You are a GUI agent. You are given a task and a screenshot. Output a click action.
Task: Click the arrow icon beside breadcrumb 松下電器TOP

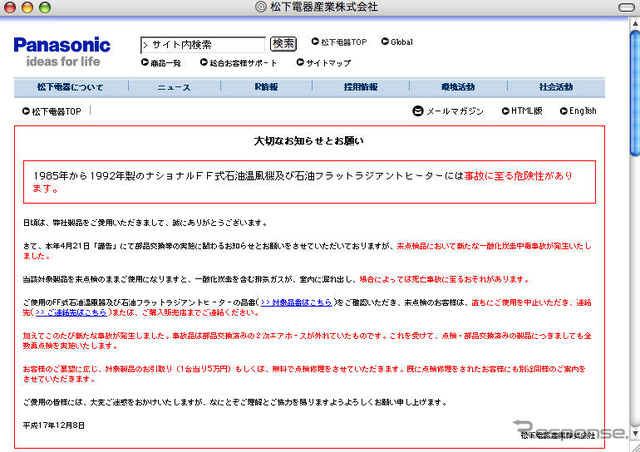pyautogui.click(x=24, y=111)
